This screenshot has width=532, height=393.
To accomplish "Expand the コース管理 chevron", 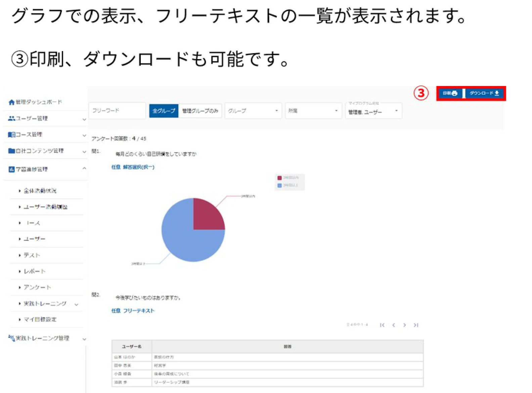I will pyautogui.click(x=84, y=135).
